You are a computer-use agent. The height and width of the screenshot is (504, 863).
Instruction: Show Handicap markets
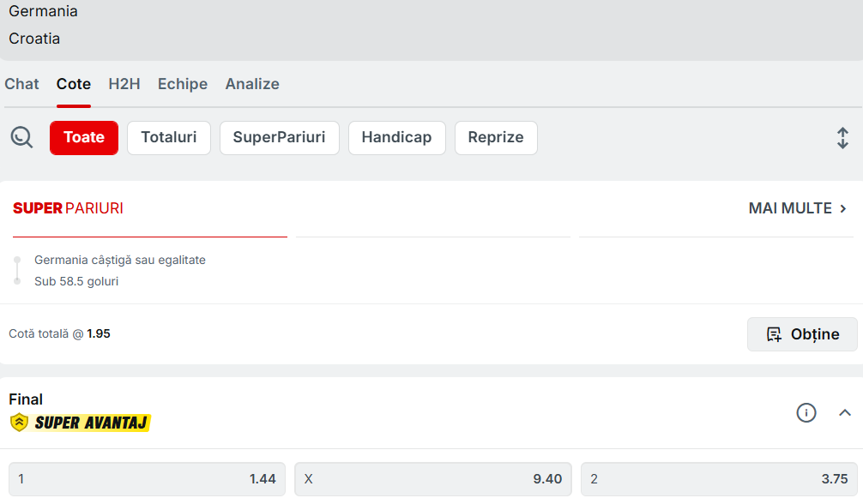[x=396, y=138]
